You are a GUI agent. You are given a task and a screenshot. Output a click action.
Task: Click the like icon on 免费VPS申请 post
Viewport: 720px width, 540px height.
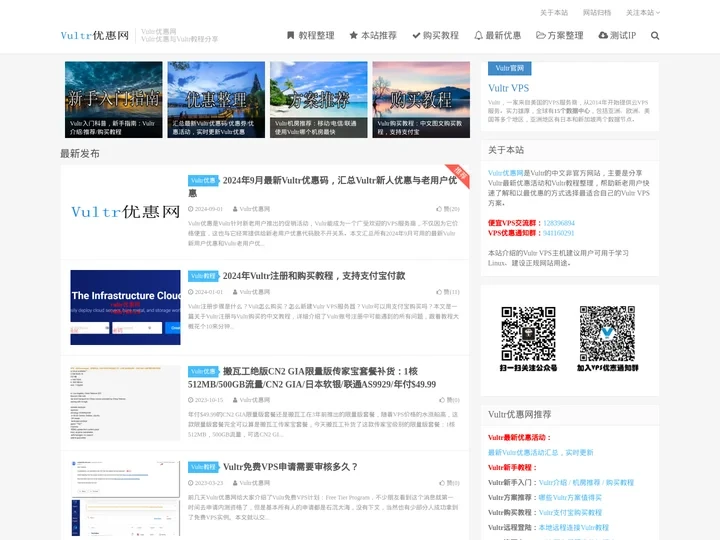pyautogui.click(x=442, y=483)
